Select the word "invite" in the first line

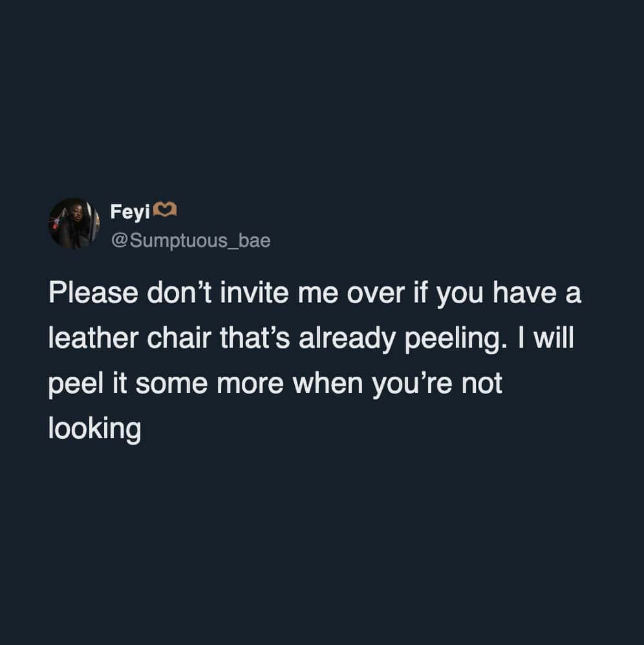pos(254,293)
